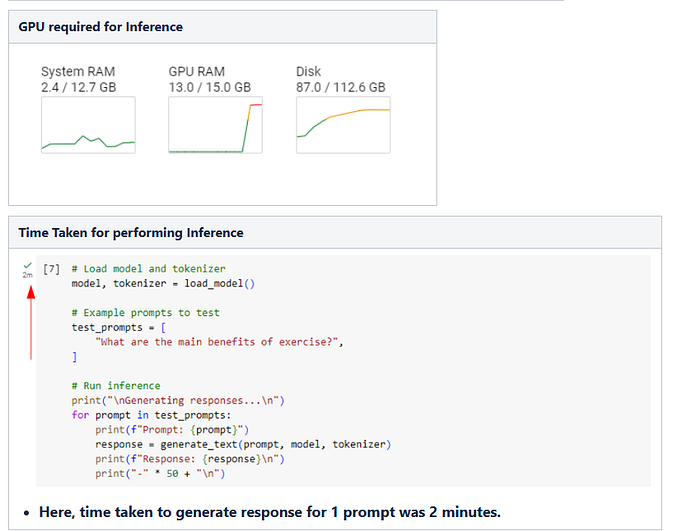Click the bullet text about 2 minutes
The height and width of the screenshot is (531, 700).
[x=269, y=512]
